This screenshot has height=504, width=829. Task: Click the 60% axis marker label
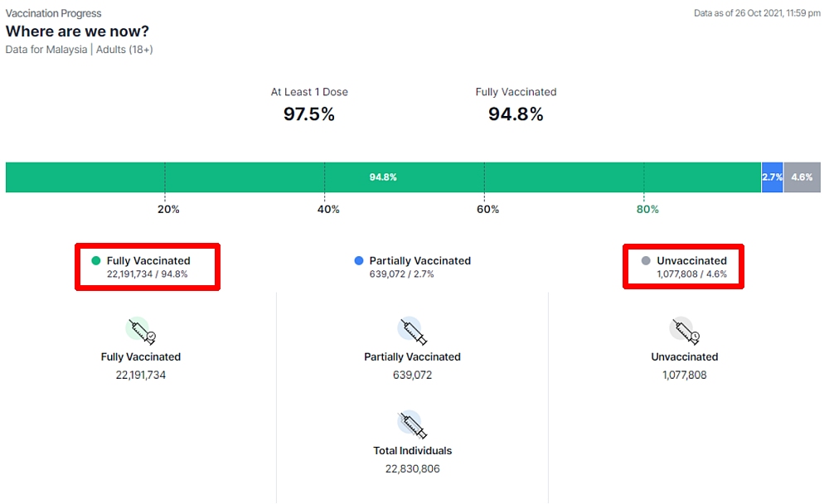click(488, 210)
